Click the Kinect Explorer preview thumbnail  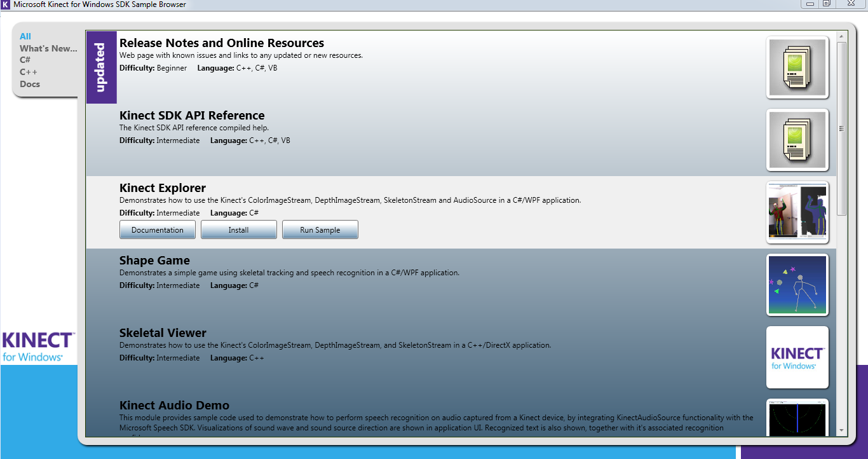(x=797, y=212)
